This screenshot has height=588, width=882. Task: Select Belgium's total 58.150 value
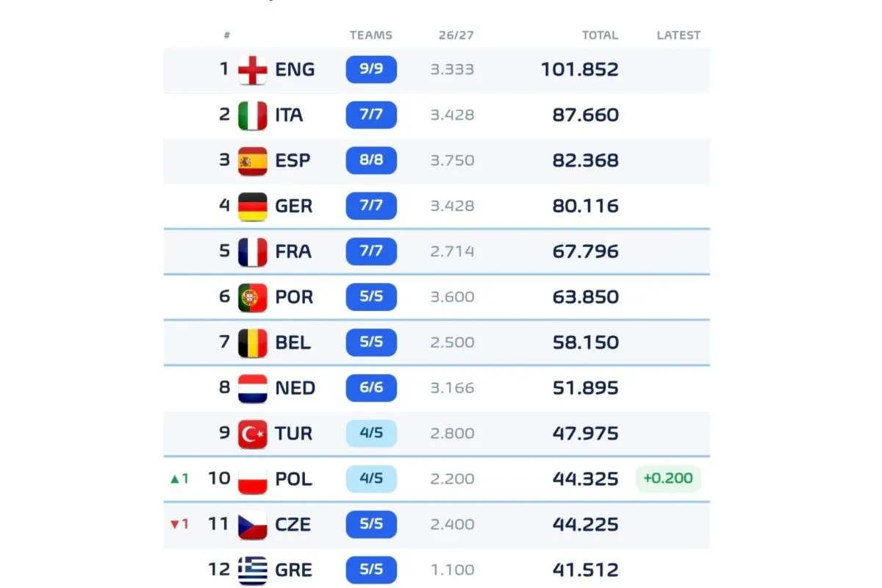[x=586, y=343]
